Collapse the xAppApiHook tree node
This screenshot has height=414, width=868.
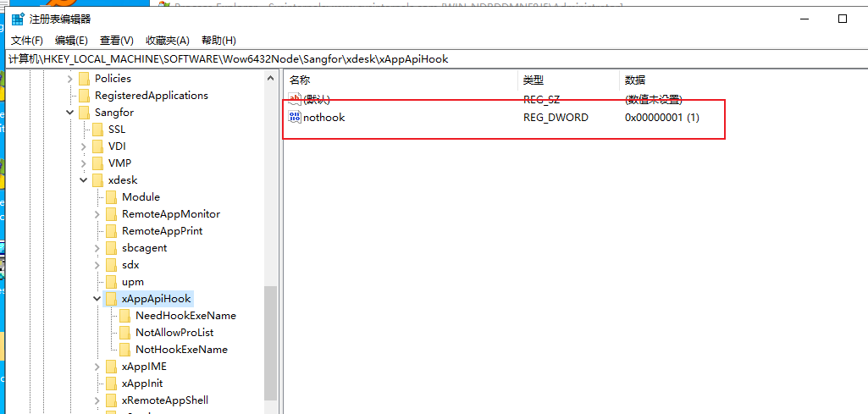tap(97, 299)
